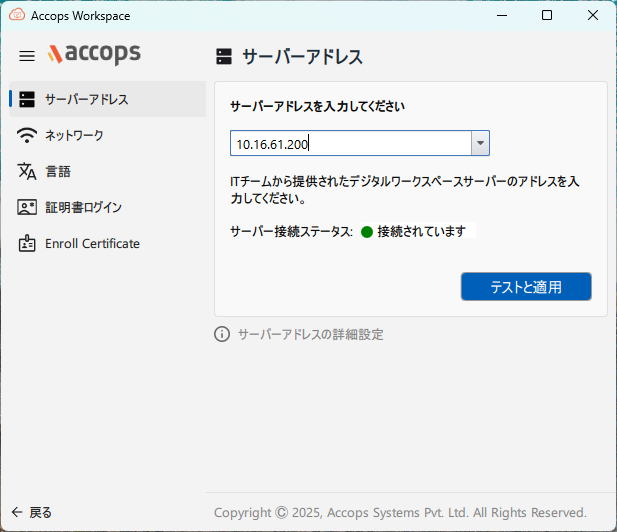Close the Accops Workspace window

(x=593, y=15)
